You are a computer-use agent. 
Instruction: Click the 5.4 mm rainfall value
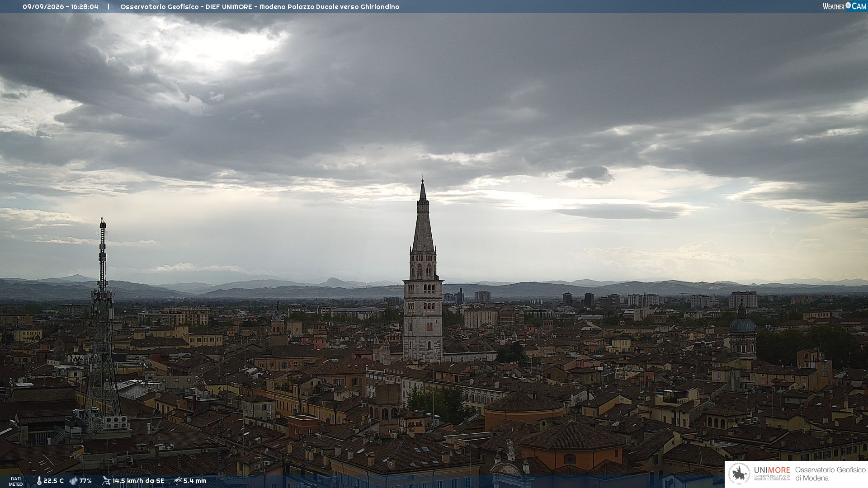point(195,481)
